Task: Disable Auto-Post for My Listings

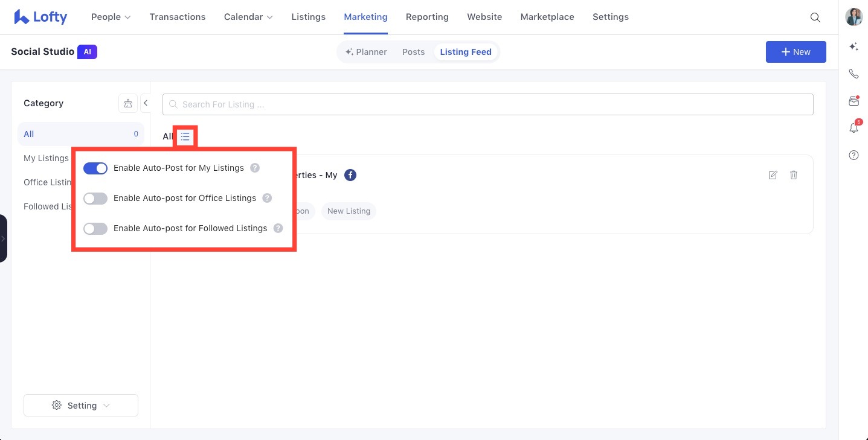Action: click(x=95, y=168)
